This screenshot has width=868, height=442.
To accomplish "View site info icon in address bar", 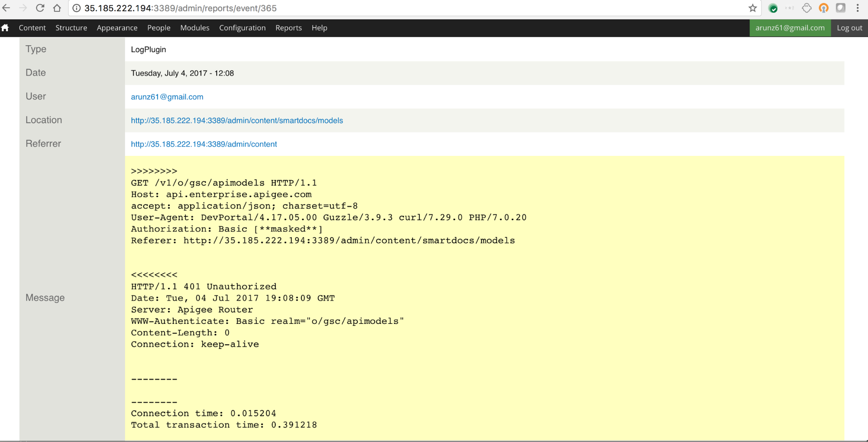I will click(76, 8).
